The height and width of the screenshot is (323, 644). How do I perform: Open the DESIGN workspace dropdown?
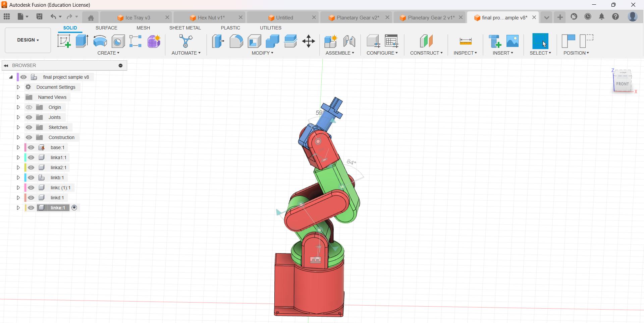point(28,40)
